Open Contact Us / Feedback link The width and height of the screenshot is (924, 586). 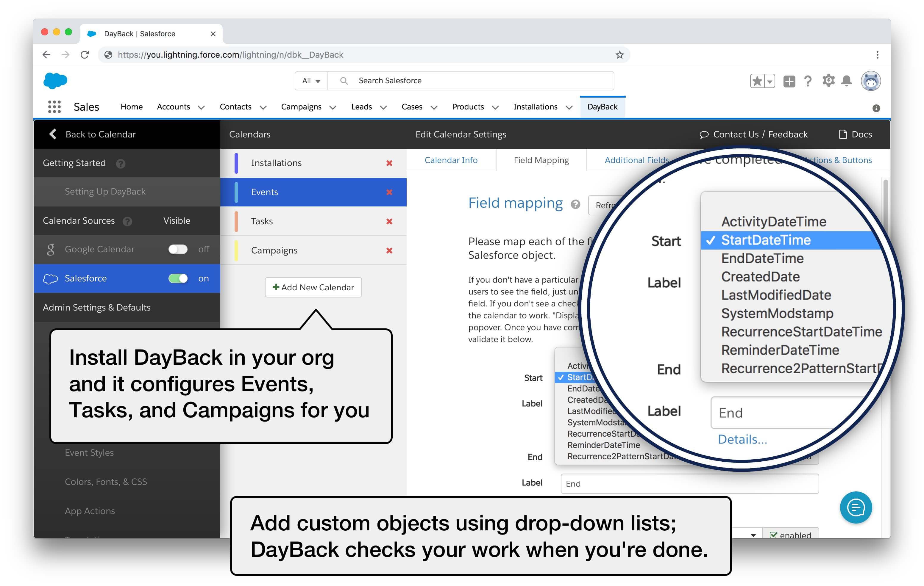(753, 134)
